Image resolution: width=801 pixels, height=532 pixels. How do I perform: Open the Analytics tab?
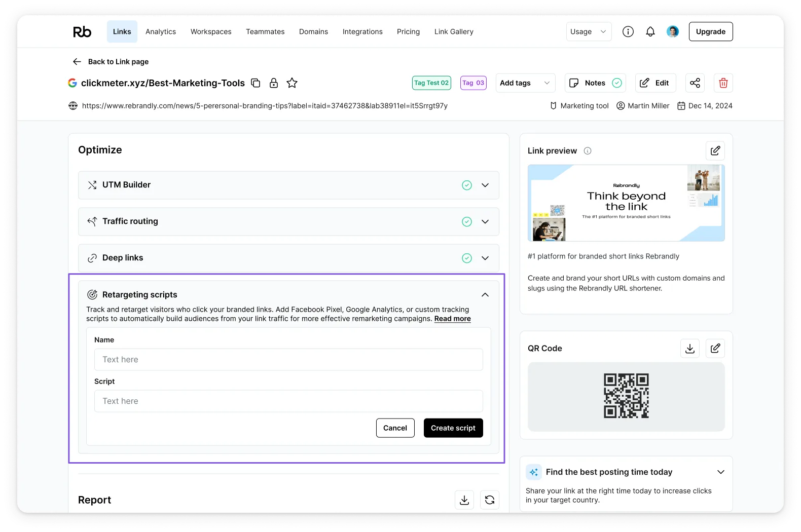point(161,32)
